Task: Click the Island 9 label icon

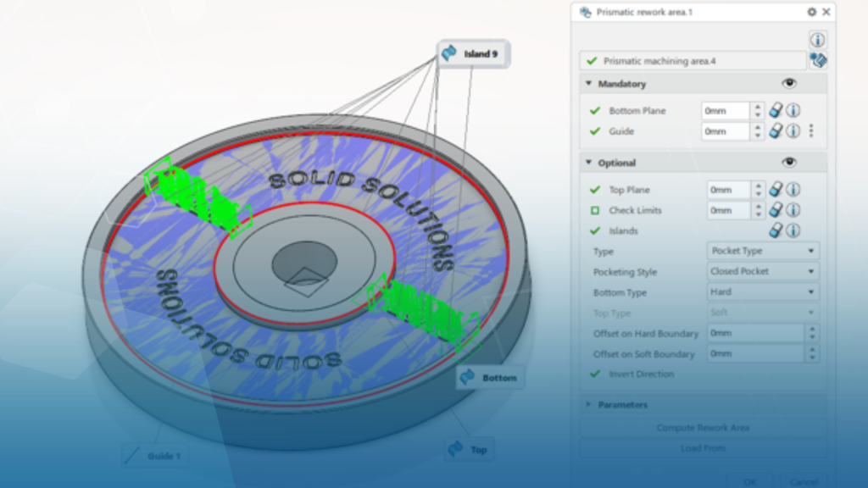Action: [449, 53]
